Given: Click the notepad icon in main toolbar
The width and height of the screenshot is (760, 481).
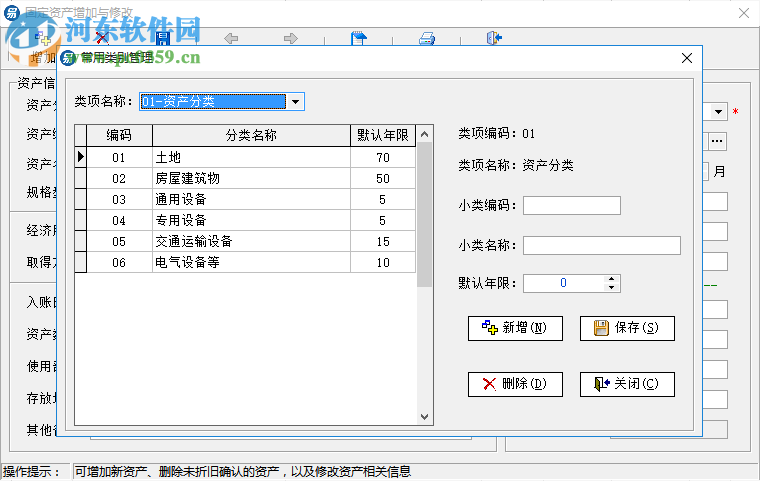Looking at the screenshot, I should click(359, 38).
